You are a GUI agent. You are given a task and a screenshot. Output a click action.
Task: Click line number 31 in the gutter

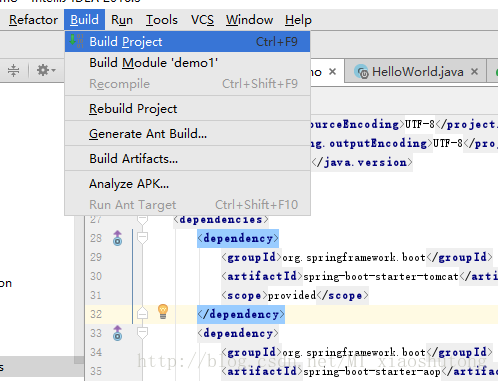pos(96,295)
